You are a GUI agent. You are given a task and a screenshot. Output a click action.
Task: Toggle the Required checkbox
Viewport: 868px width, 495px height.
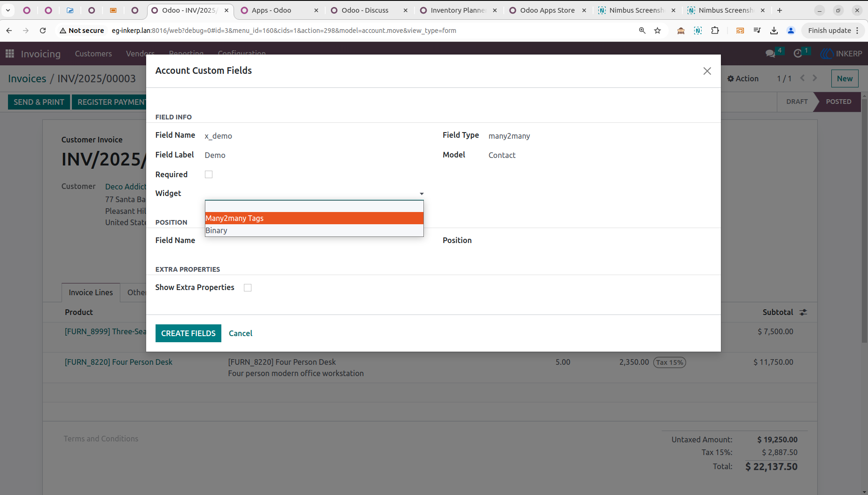point(209,174)
